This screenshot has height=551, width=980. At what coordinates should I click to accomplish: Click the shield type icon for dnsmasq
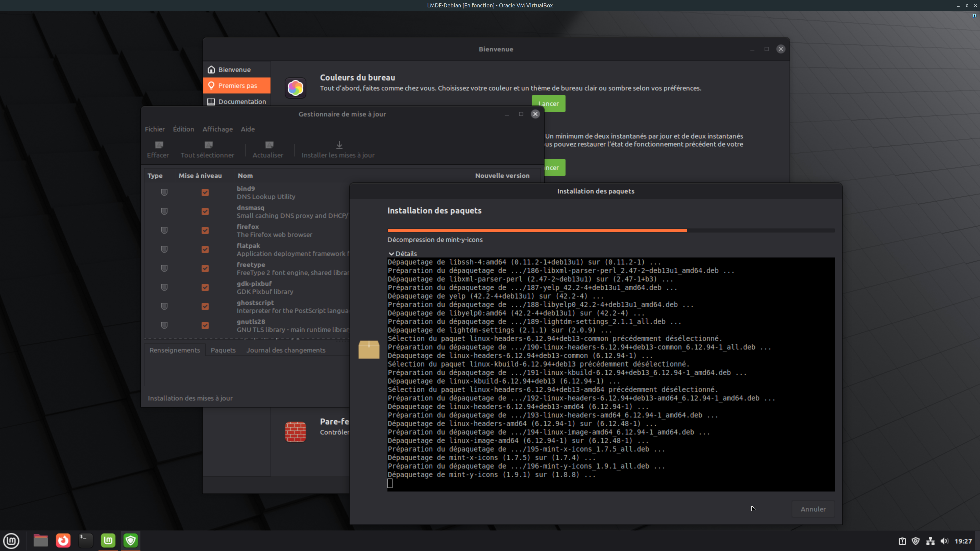pos(164,211)
